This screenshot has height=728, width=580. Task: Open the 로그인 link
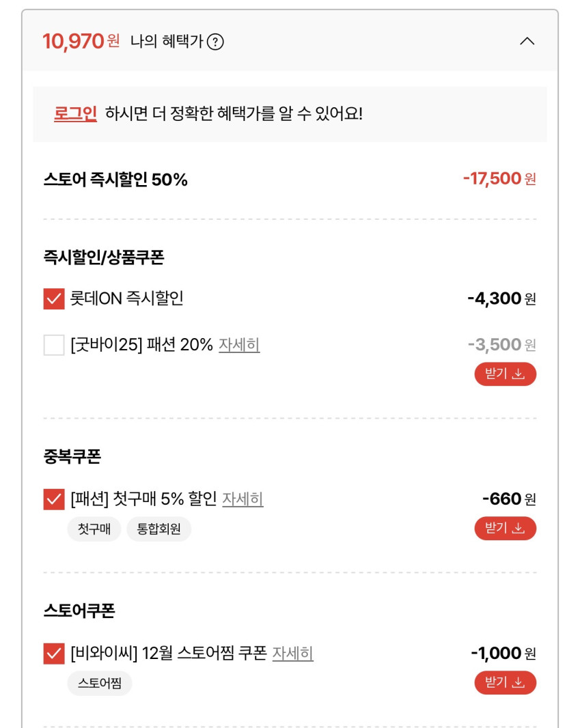click(75, 113)
